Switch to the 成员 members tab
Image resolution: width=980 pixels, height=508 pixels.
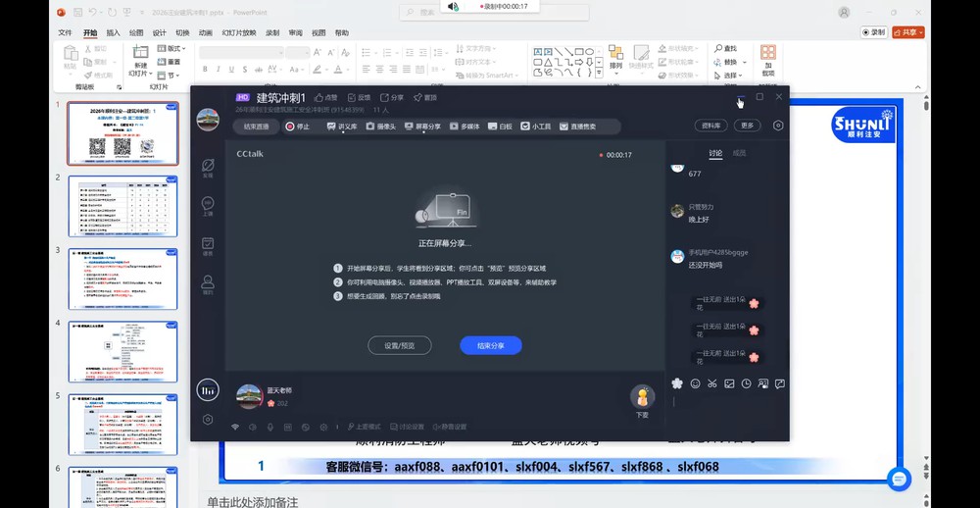click(x=739, y=153)
